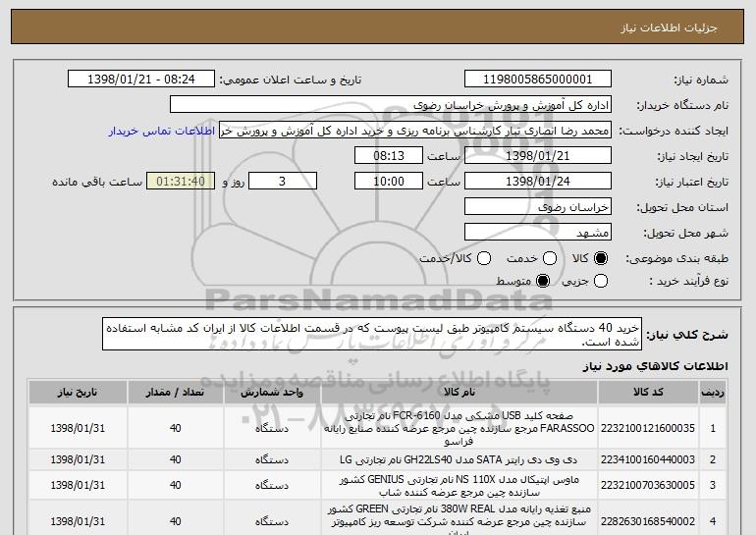756x535 pixels.
Task: Click the نام دستگاه خریدار field
Action: coord(390,105)
